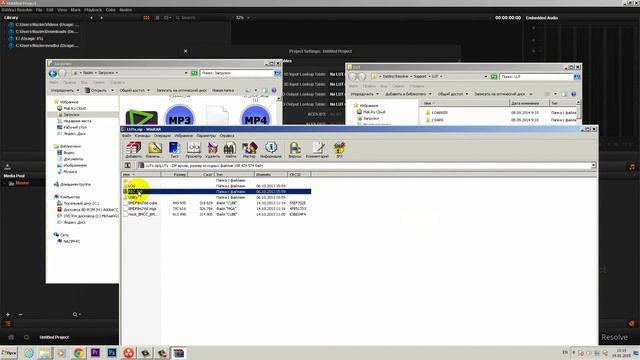Click help icon in Downloads explorer toolbar
640x360 pixels.
pos(274,90)
